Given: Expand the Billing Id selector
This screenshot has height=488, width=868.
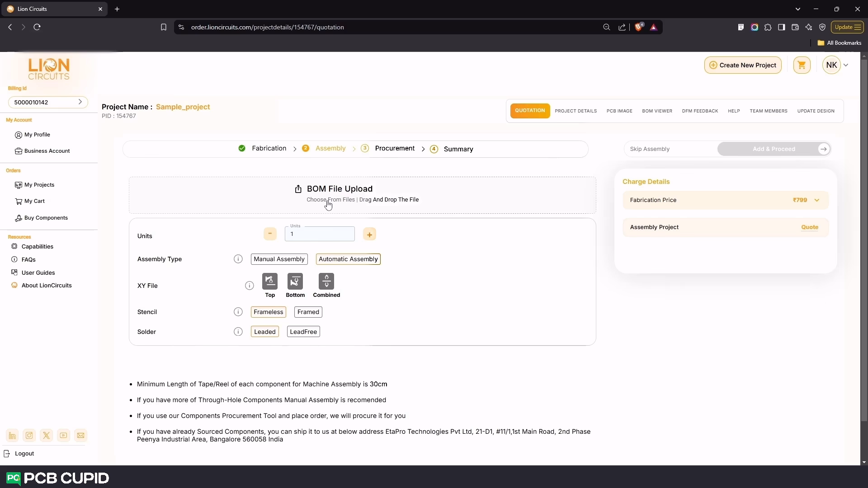Looking at the screenshot, I should pos(80,102).
